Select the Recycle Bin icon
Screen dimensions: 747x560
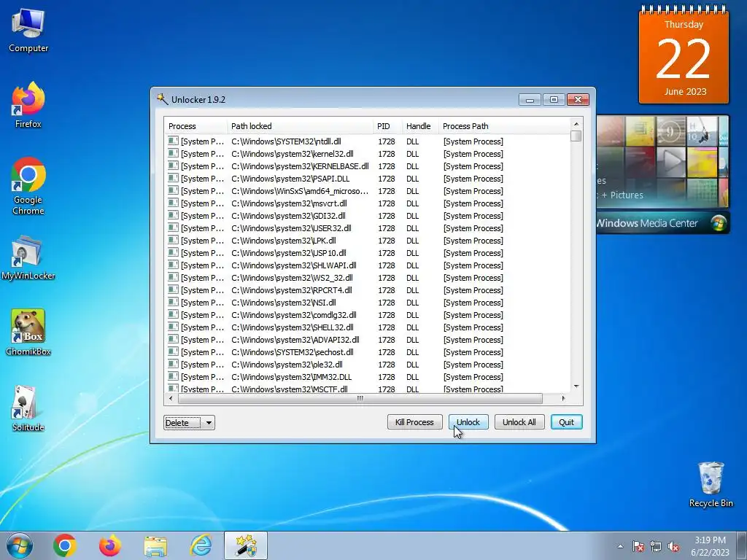click(711, 484)
